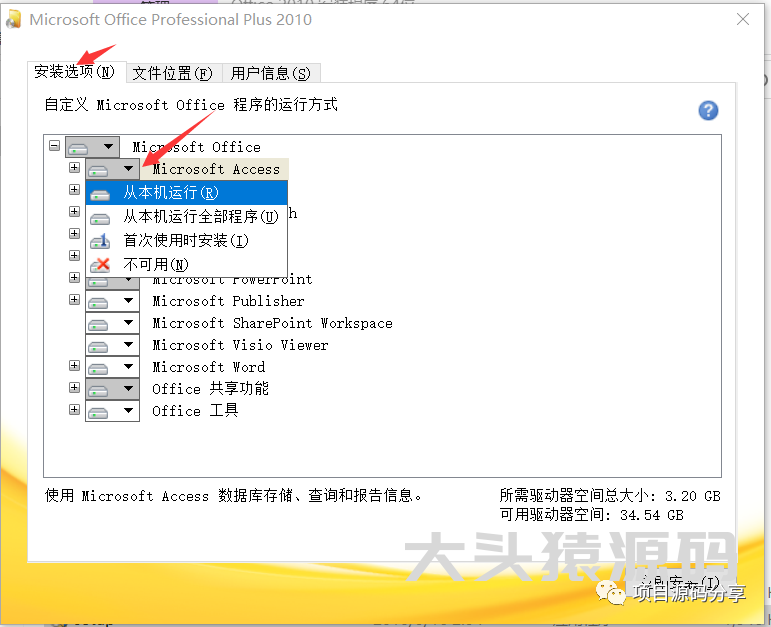Click the 可用驱动器空间: 34.54 GB text
The width and height of the screenshot is (771, 627).
point(592,515)
